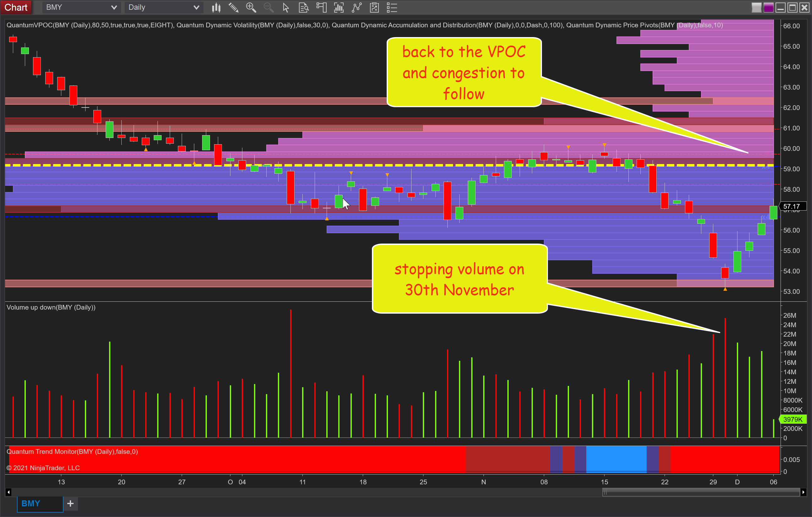812x517 pixels.
Task: Click the 0.005 trend monitor axis value
Action: (792, 460)
